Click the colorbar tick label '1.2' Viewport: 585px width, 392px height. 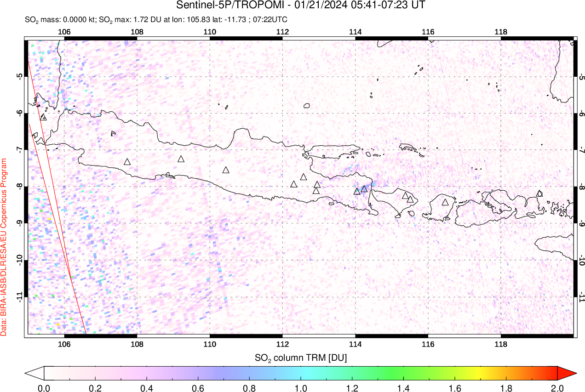pos(352,387)
